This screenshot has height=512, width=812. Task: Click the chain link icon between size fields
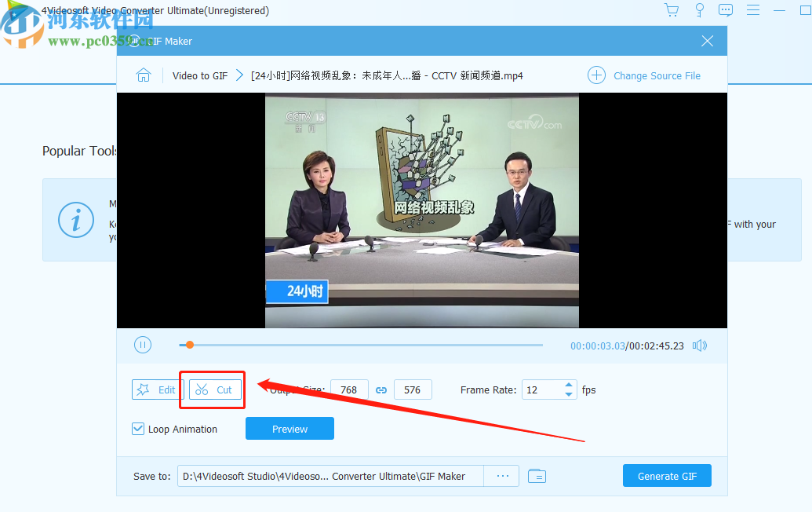[381, 389]
